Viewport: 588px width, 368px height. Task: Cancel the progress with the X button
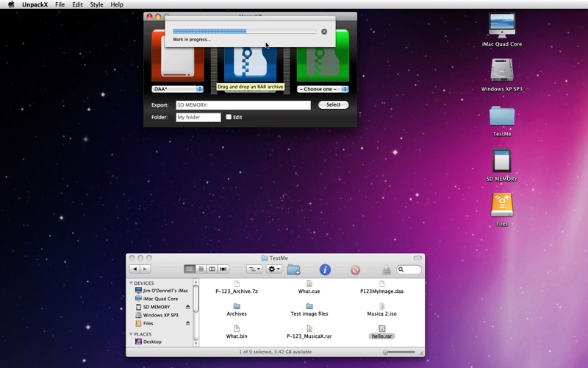(x=324, y=32)
